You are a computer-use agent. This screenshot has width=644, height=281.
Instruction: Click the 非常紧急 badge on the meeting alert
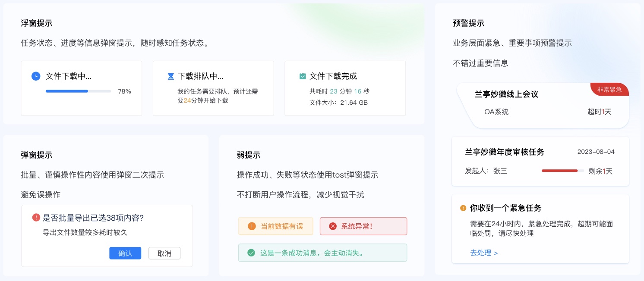[x=609, y=90]
